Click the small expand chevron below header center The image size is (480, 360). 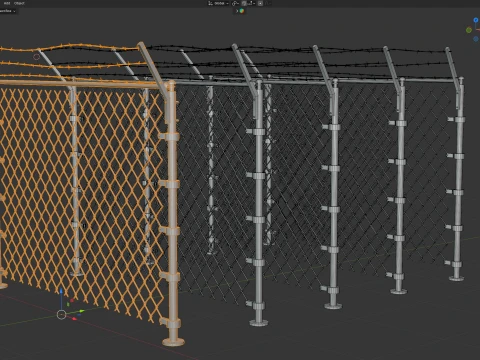point(237,11)
